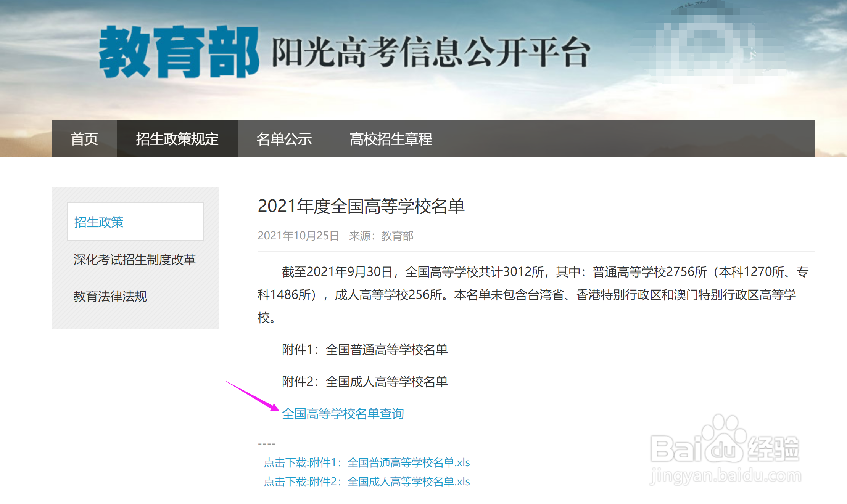
Task: Open 深化考试招生制度改革 in the sidebar
Action: (134, 260)
